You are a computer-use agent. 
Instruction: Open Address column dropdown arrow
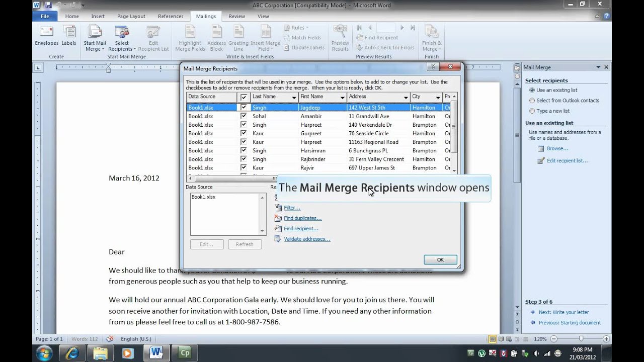(406, 97)
